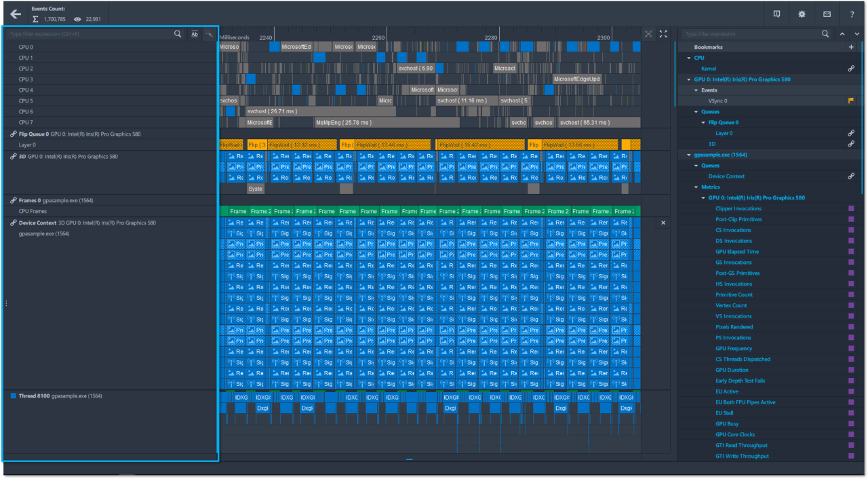
Task: Collapse the Metrics tree node
Action: [x=696, y=187]
